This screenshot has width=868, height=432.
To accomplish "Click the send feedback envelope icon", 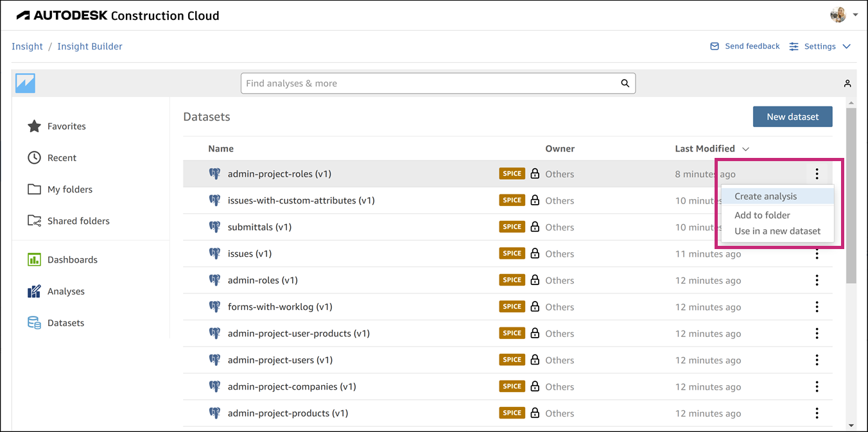I will (715, 46).
